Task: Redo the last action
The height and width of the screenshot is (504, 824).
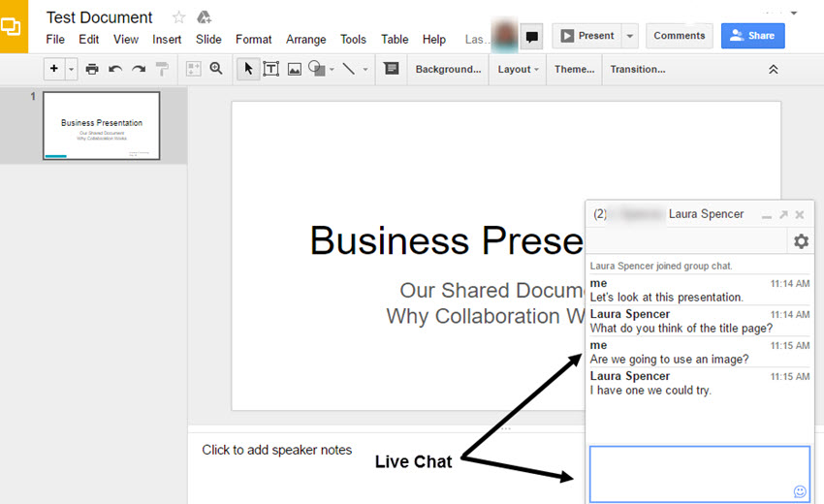Action: 139,69
